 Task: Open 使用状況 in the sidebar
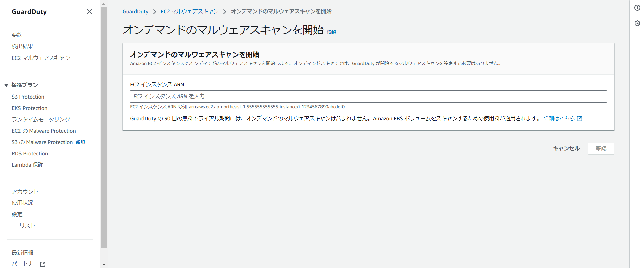[x=23, y=203]
